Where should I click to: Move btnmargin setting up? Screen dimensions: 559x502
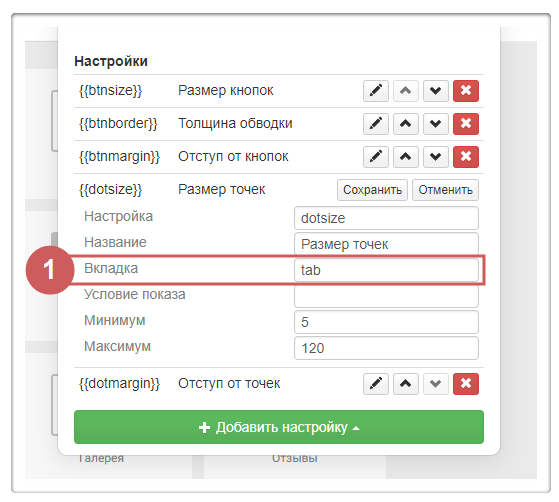(406, 157)
